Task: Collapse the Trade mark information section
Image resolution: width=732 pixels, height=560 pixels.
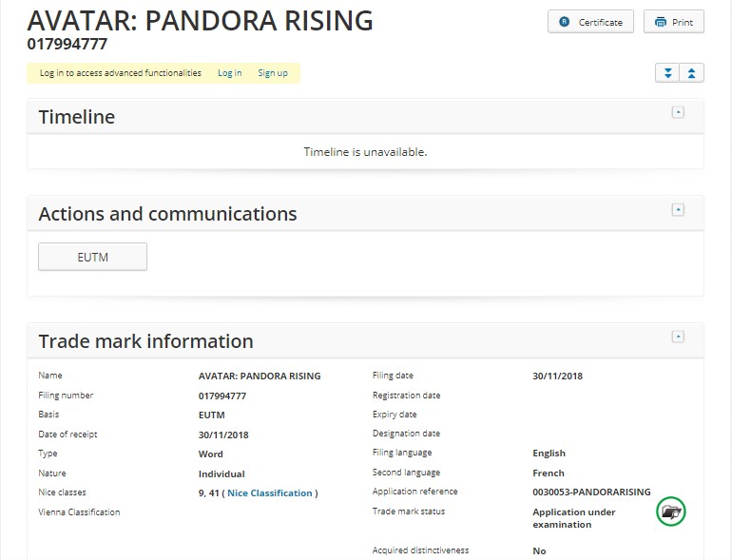Action: pos(678,337)
